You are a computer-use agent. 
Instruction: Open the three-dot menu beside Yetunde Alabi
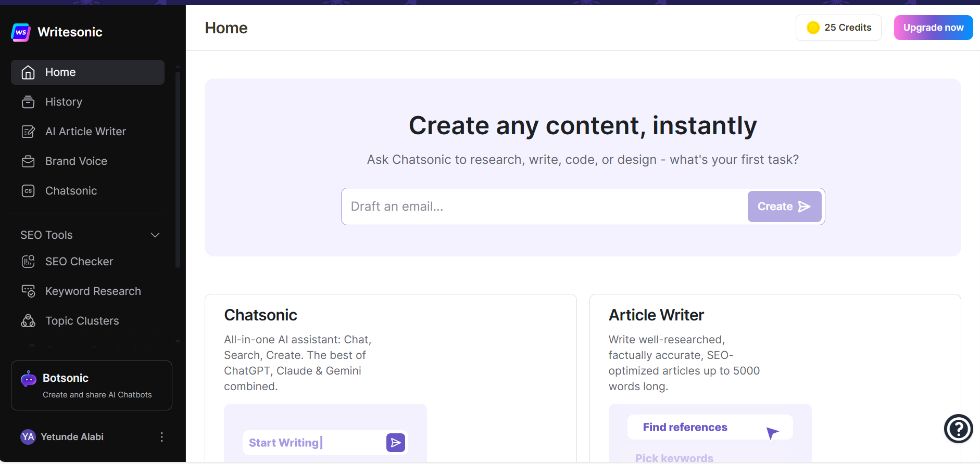(x=162, y=437)
